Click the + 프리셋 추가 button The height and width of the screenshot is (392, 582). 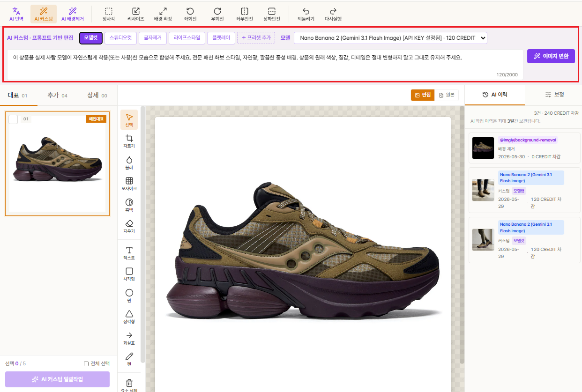point(256,38)
